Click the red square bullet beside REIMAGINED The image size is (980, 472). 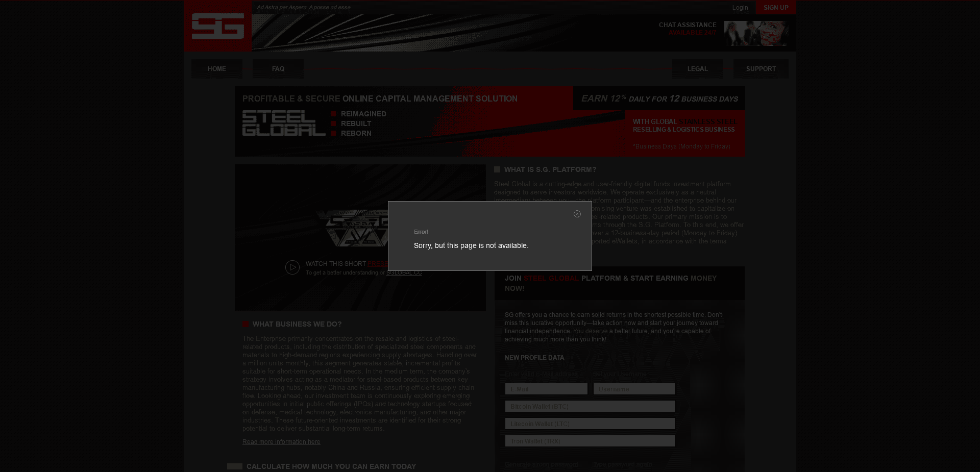(x=333, y=113)
